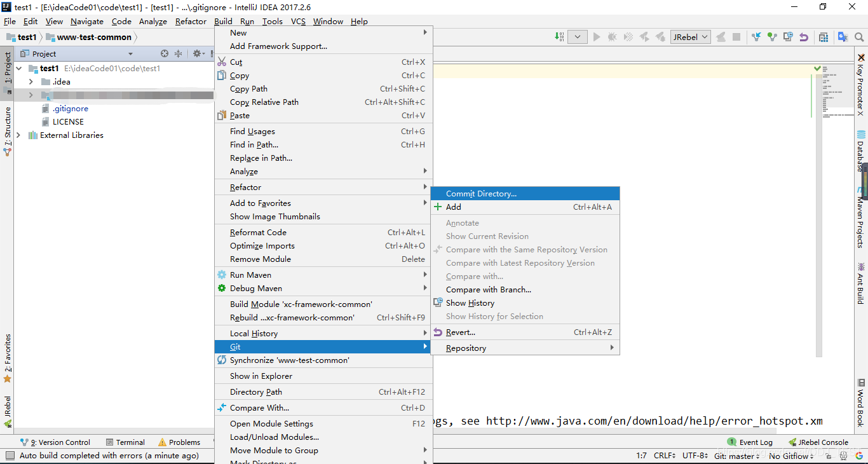Collapse the test1 root tree node
The width and height of the screenshot is (868, 464).
19,68
